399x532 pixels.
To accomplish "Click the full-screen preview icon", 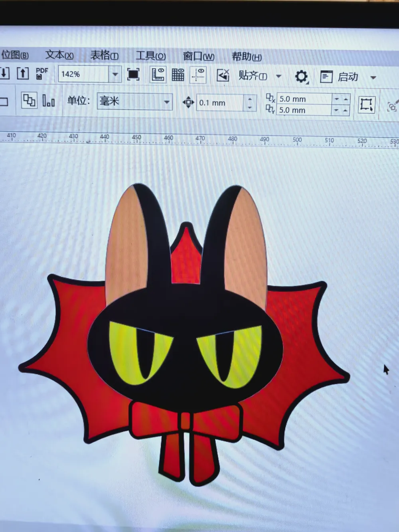I will click(133, 74).
